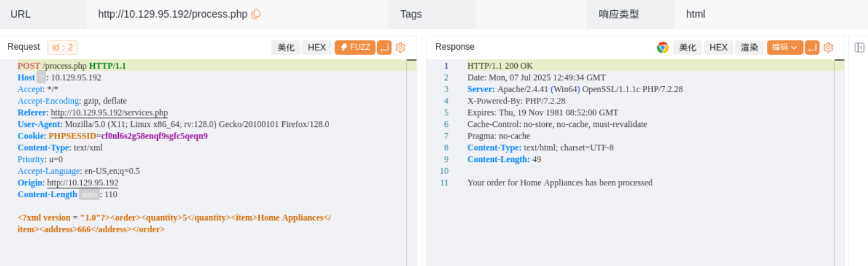The width and height of the screenshot is (868, 266).
Task: Click the Referer link services.php
Action: pyautogui.click(x=109, y=113)
